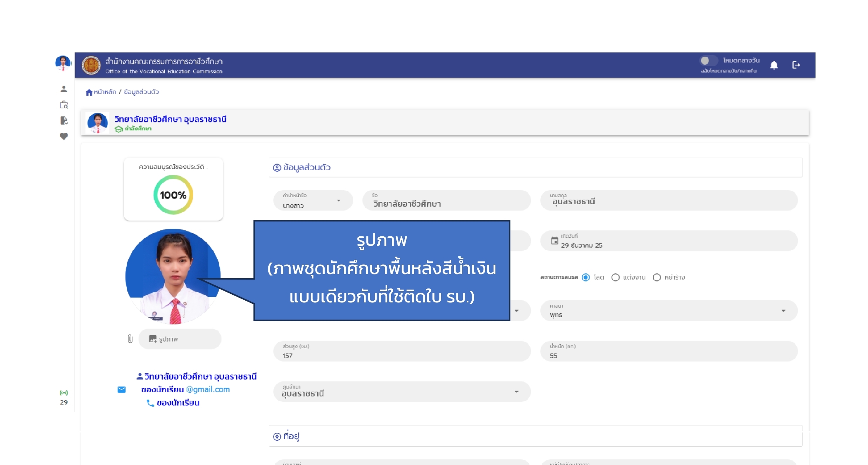The height and width of the screenshot is (465, 868).
Task: Click the logout icon in header
Action: (796, 65)
